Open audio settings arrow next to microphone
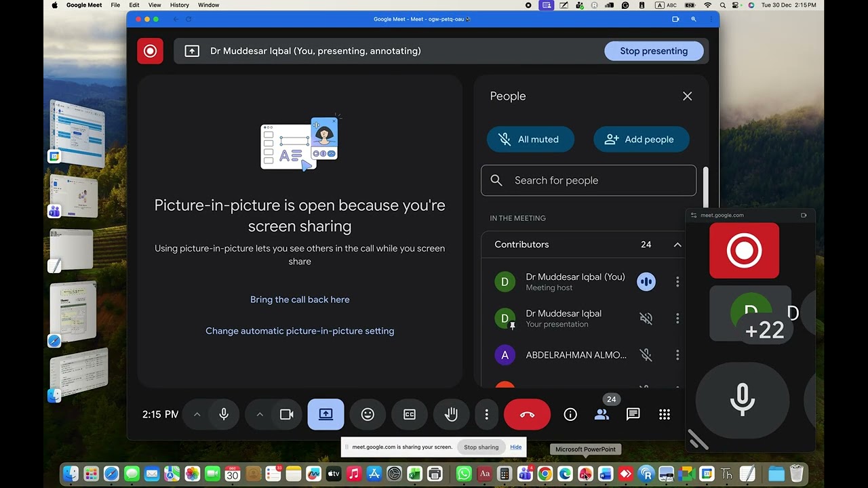 (197, 414)
